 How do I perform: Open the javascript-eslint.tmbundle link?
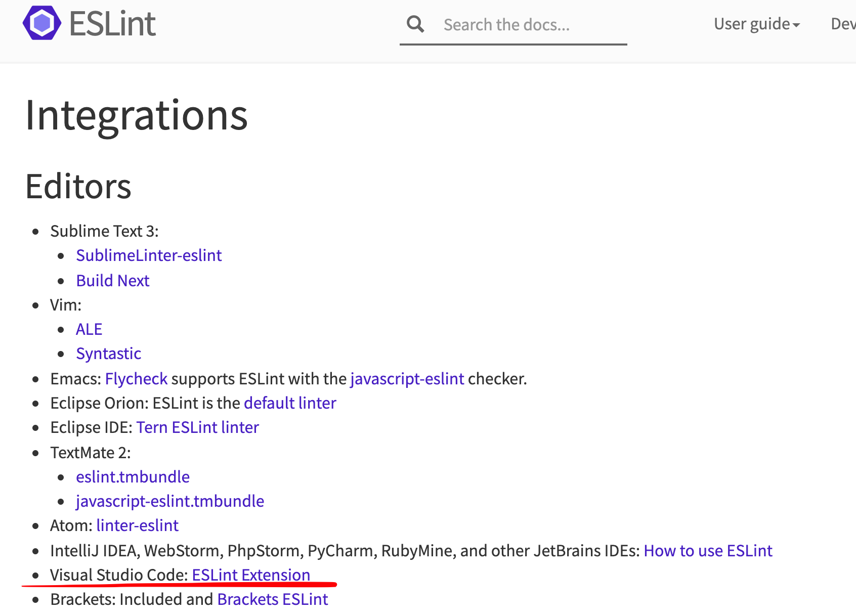(x=170, y=501)
